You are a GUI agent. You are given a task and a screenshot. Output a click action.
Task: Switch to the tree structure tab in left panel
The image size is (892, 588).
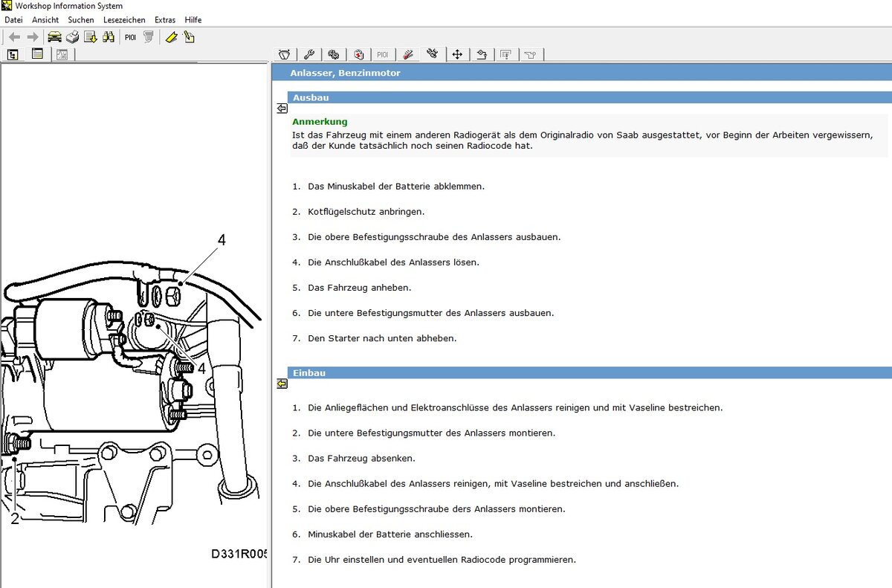(x=13, y=54)
